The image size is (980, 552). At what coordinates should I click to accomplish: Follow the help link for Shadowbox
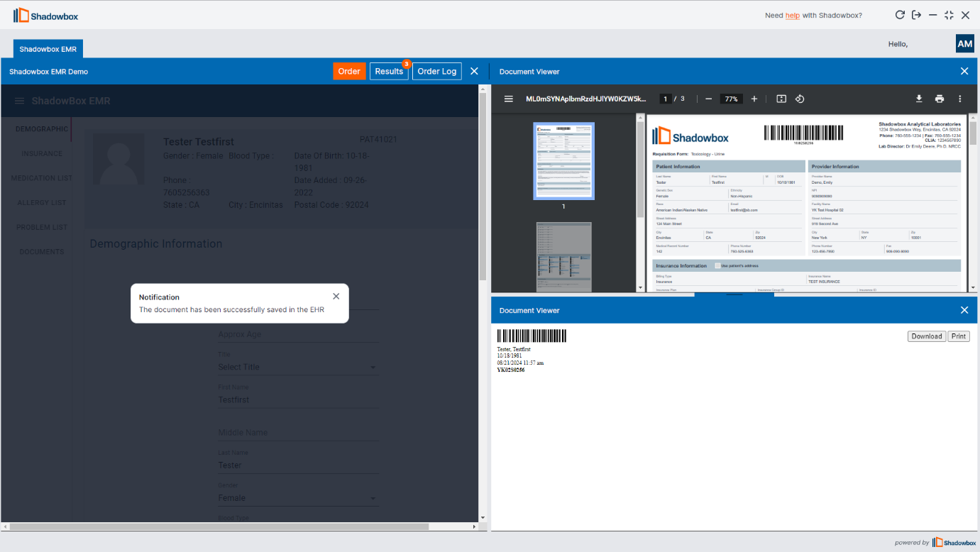[793, 15]
